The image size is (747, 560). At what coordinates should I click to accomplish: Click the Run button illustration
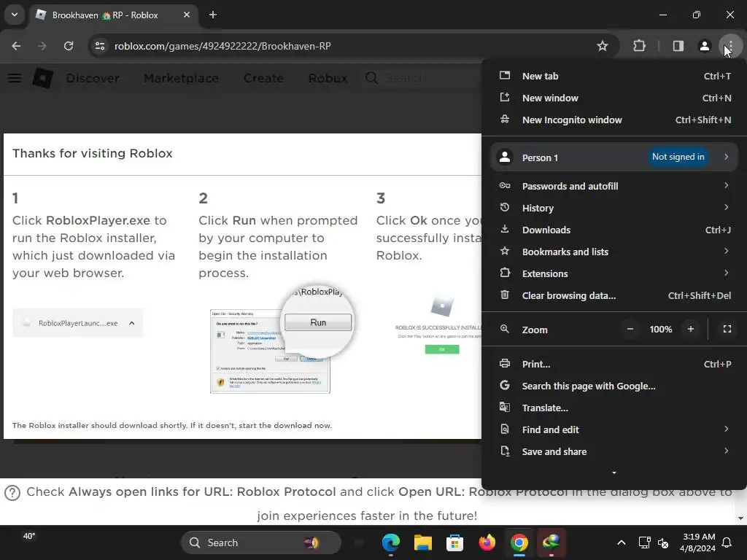(x=318, y=322)
